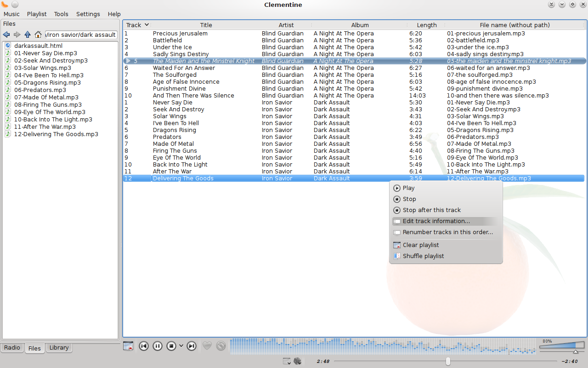Click the Clementine app icon in title bar
588x368 pixels.
[x=5, y=5]
